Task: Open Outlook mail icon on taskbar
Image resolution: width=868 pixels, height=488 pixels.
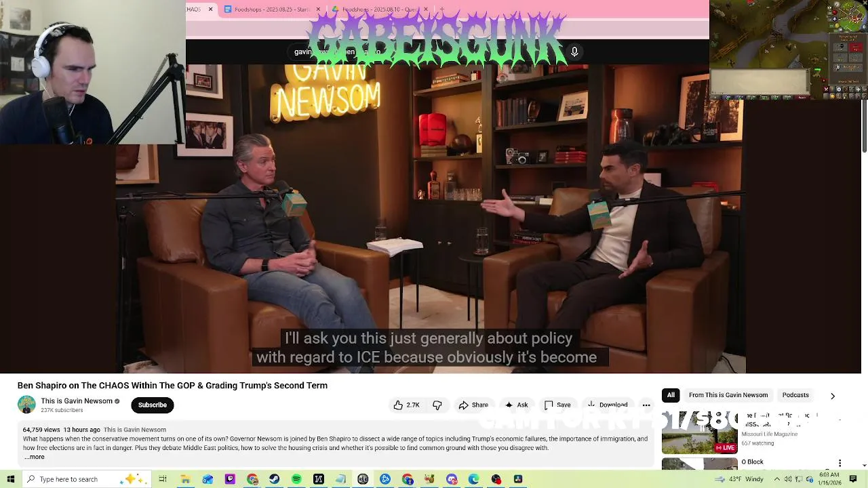Action: click(x=208, y=479)
